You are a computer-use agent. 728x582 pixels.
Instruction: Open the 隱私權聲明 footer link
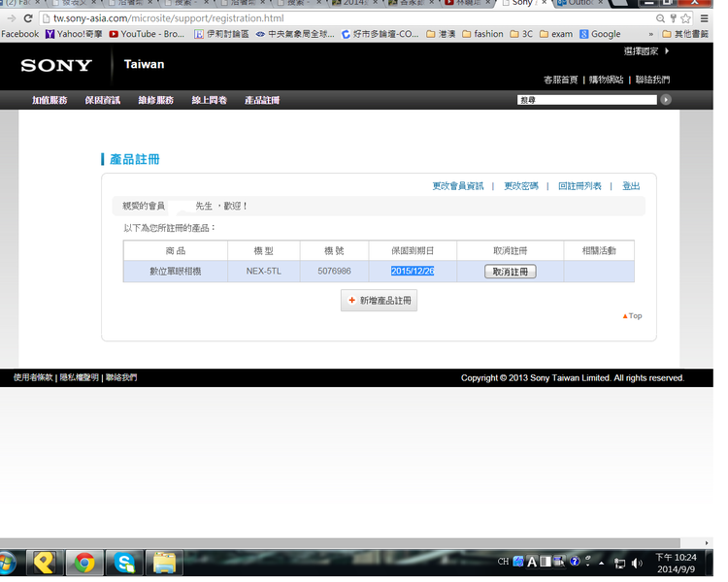pyautogui.click(x=79, y=377)
